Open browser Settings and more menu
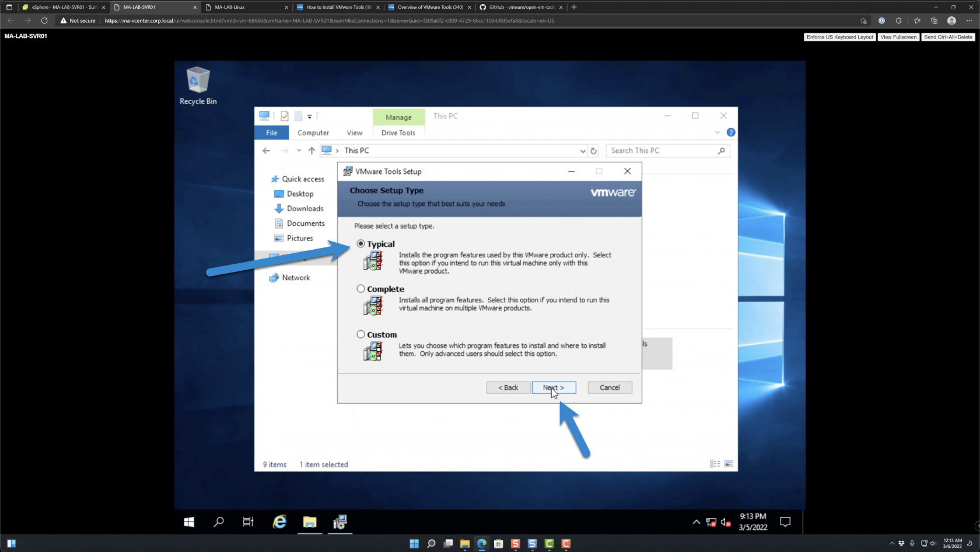 969,20
